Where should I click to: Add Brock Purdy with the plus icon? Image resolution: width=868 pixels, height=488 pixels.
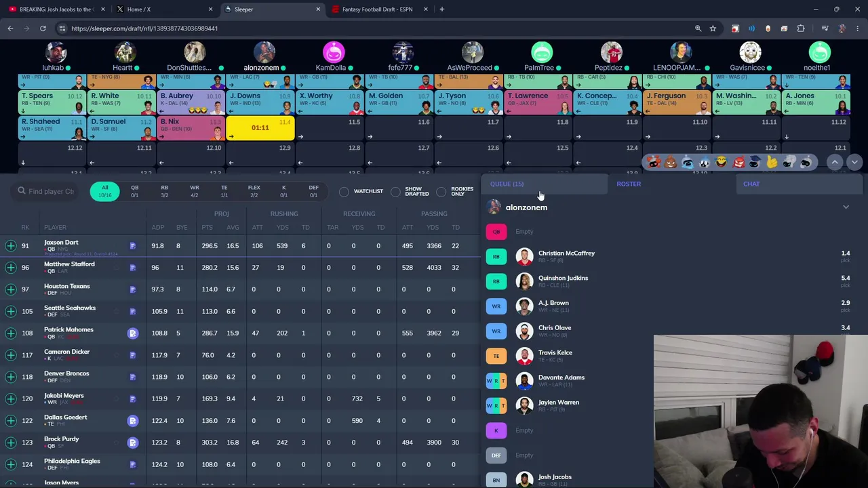click(x=11, y=443)
